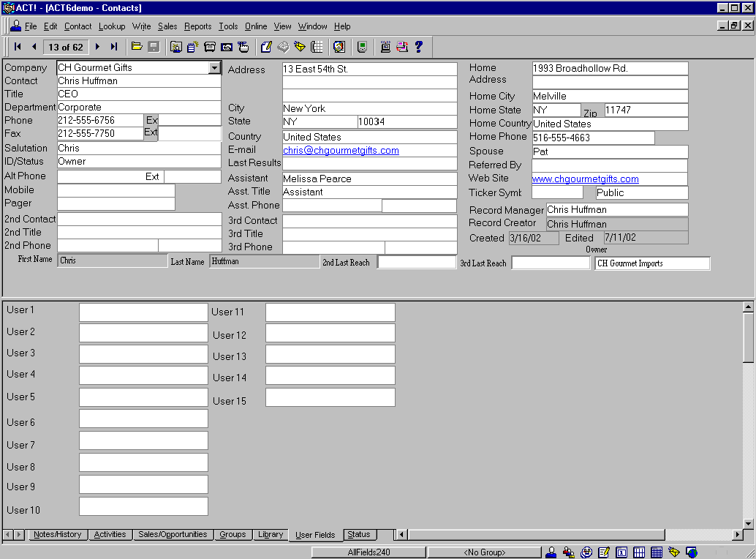Open the Groups view status bar icon
Screen dimensions: 756x559
coord(568,552)
